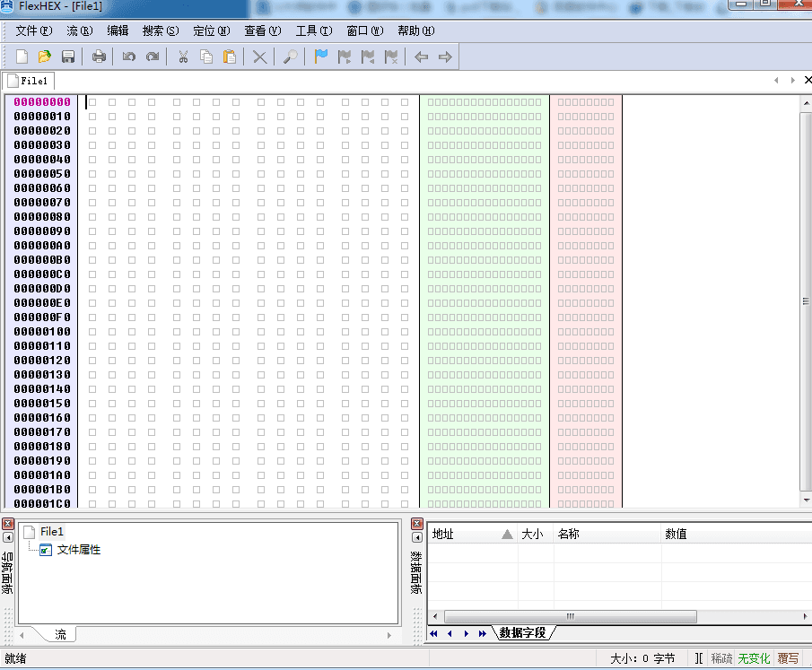Open the 编辑 menu

pos(118,31)
